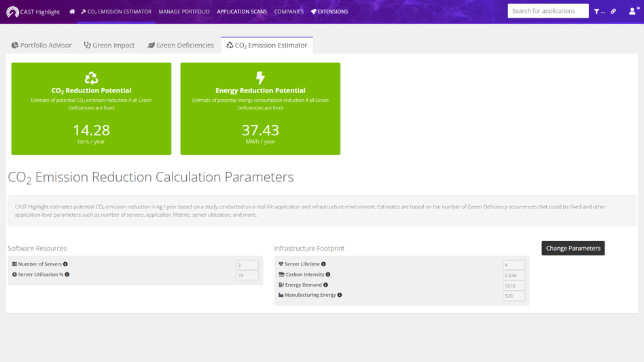The image size is (644, 362).
Task: Click the home icon in navbar
Action: (x=72, y=12)
